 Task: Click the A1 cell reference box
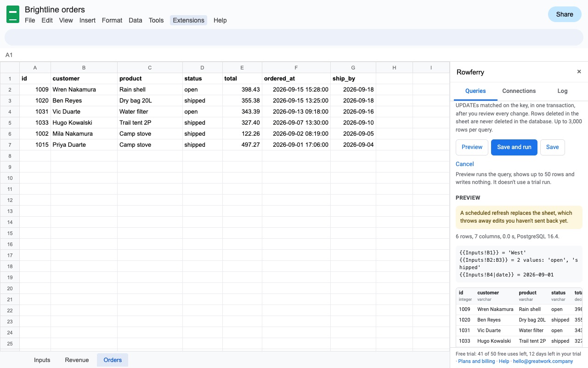(x=9, y=55)
